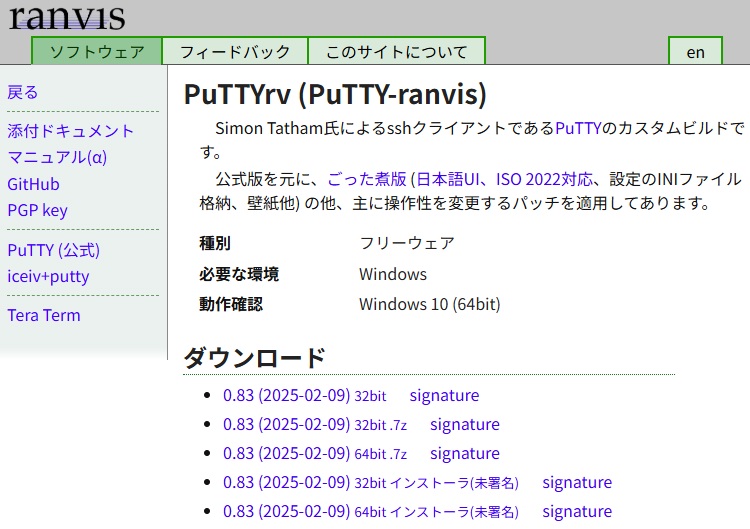Click the 戻る link in sidebar
Viewport: 750px width, 529px height.
[x=23, y=92]
